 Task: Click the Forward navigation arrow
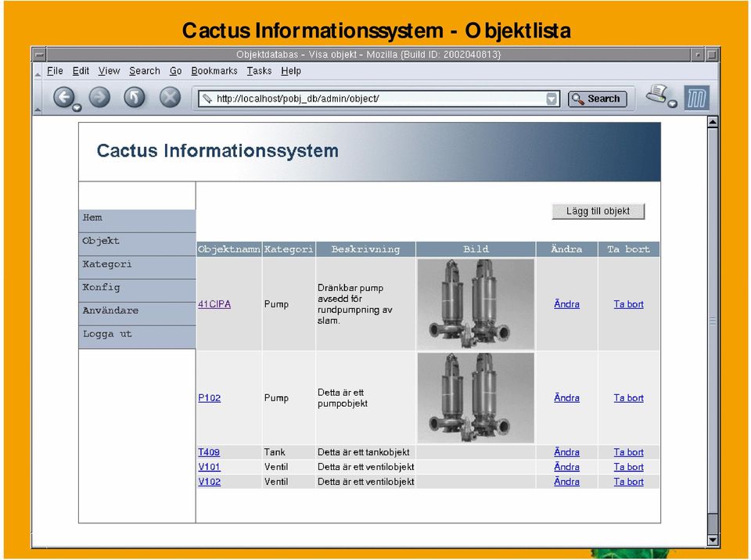tap(99, 97)
